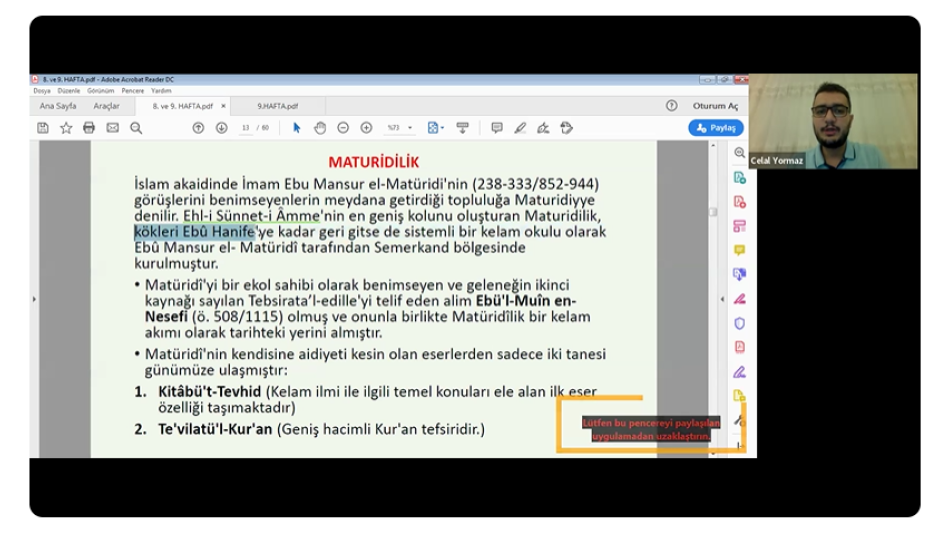Viewport: 950px width, 534px height.
Task: Switch to the 9.HAFTA.pdf tab
Action: point(277,105)
